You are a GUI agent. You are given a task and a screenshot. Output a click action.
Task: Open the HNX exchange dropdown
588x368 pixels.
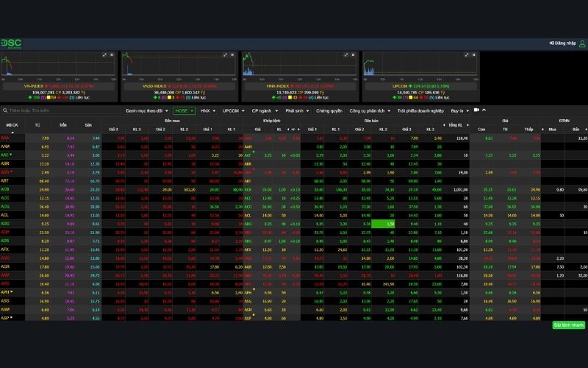pos(208,111)
